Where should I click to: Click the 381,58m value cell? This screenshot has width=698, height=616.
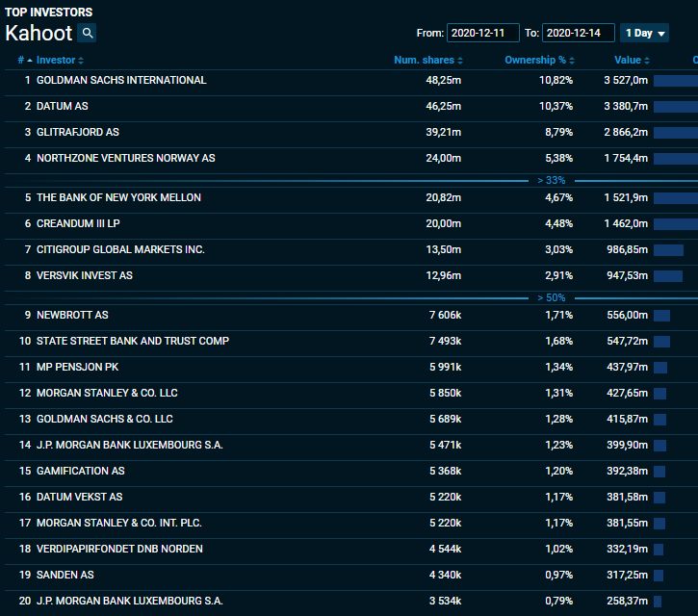click(x=627, y=498)
